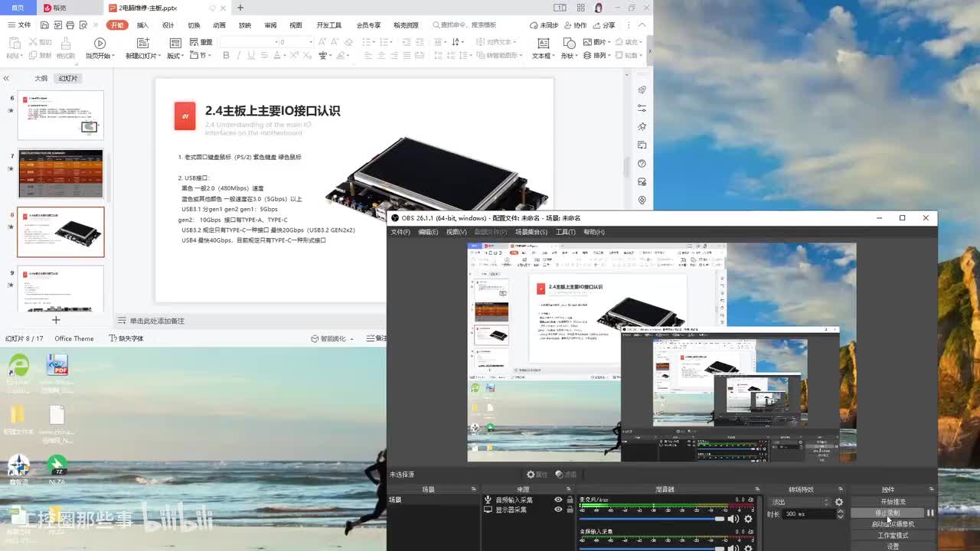Mute the 麦克风/Aux channel speaker icon
Screen dimensions: 980x551
[x=733, y=519]
